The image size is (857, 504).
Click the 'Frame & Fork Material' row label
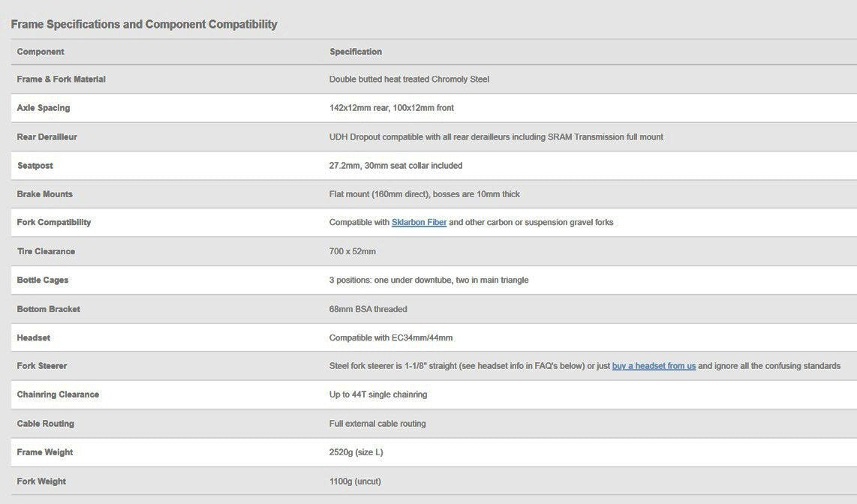pos(62,79)
